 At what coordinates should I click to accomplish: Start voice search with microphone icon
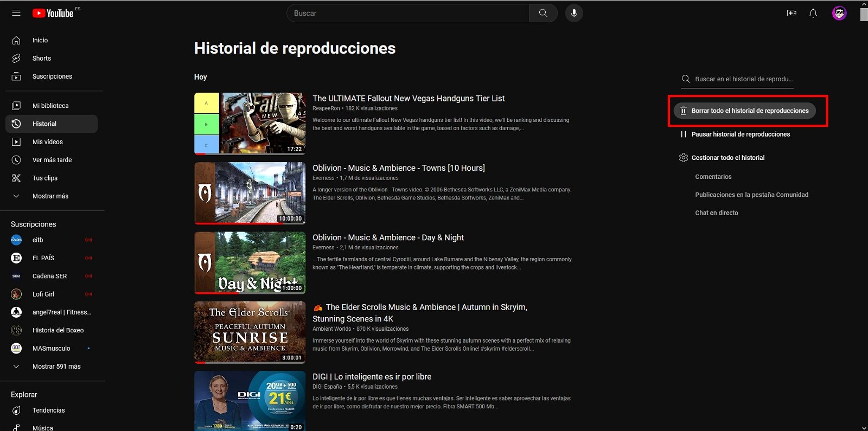point(574,13)
